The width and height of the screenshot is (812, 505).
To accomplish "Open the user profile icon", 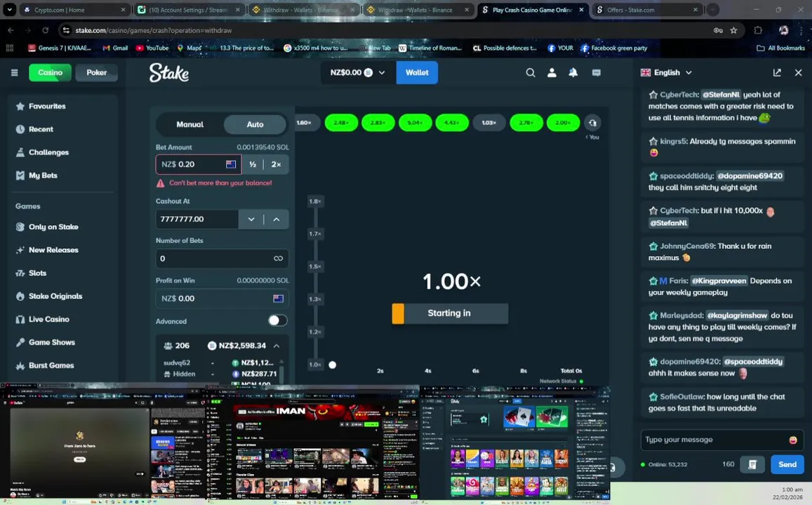I will click(552, 72).
